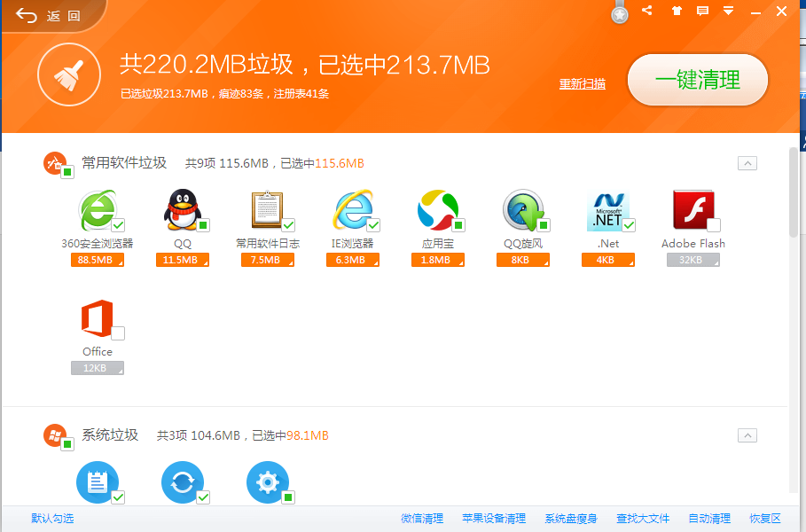This screenshot has height=532, width=806.
Task: Open 自动清理 from the bottom bar
Action: [x=709, y=519]
